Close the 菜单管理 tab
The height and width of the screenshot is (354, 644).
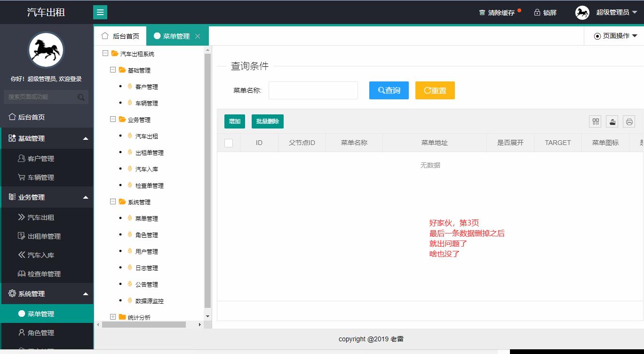(x=198, y=36)
